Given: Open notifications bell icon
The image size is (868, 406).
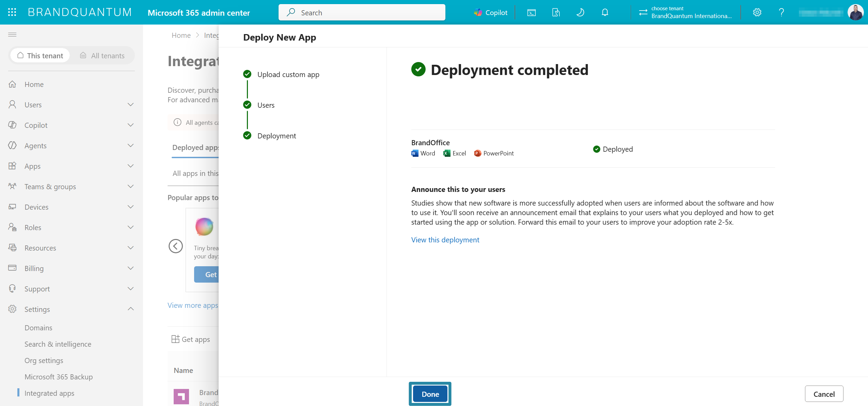Looking at the screenshot, I should click(605, 13).
